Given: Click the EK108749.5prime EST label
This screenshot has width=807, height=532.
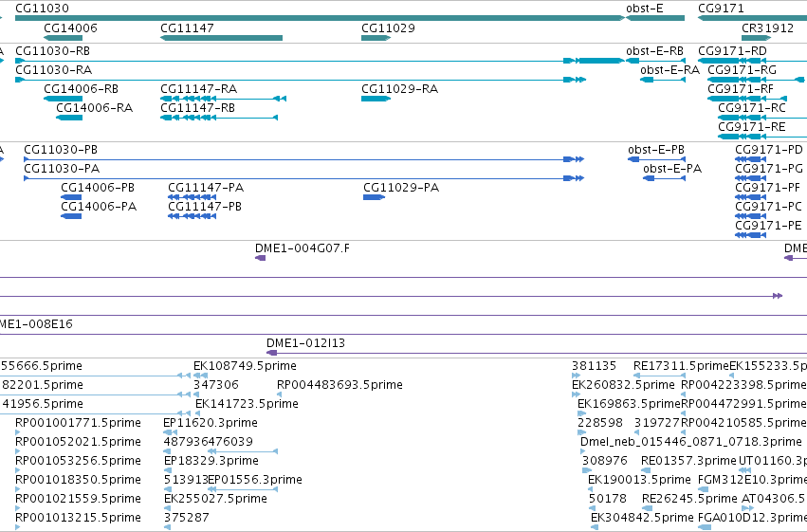Looking at the screenshot, I should pyautogui.click(x=245, y=366).
